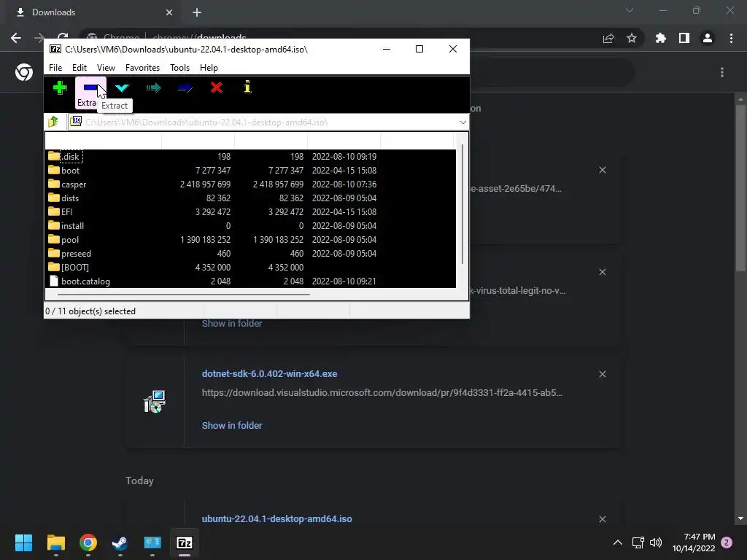Click the 7-Zip file list vertical scrollbar
The height and width of the screenshot is (560, 747).
point(462,205)
